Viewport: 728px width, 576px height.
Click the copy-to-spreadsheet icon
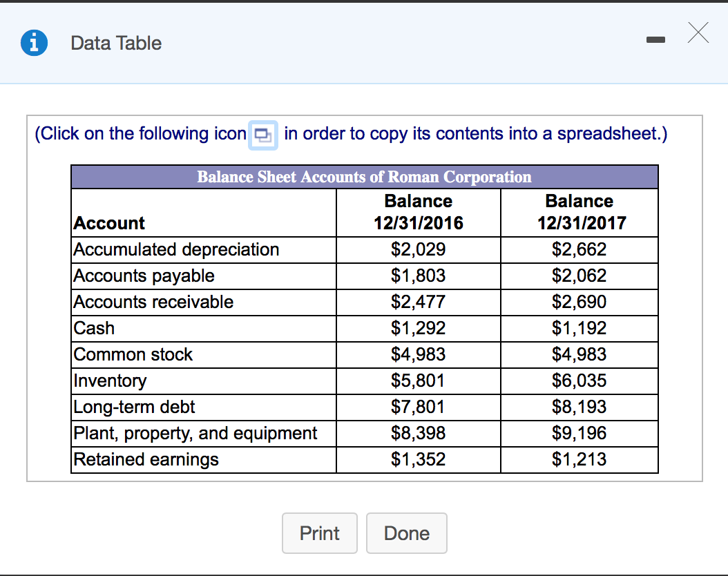(262, 135)
